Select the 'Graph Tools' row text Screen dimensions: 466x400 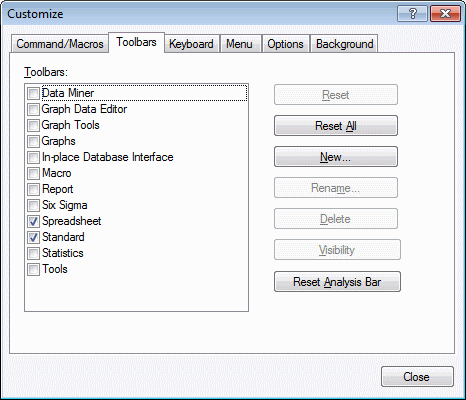pyautogui.click(x=70, y=125)
